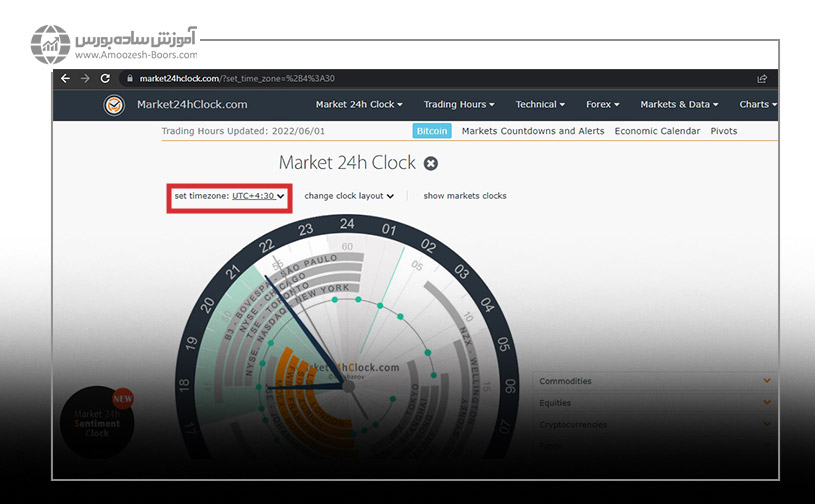The width and height of the screenshot is (815, 504).
Task: Open the Forex menu
Action: (602, 104)
